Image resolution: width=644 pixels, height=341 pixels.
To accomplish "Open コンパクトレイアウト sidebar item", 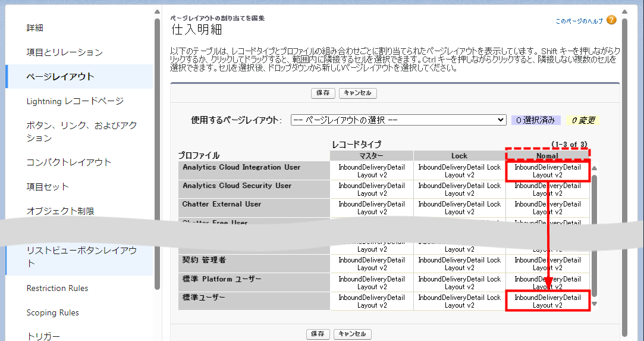I will [69, 162].
